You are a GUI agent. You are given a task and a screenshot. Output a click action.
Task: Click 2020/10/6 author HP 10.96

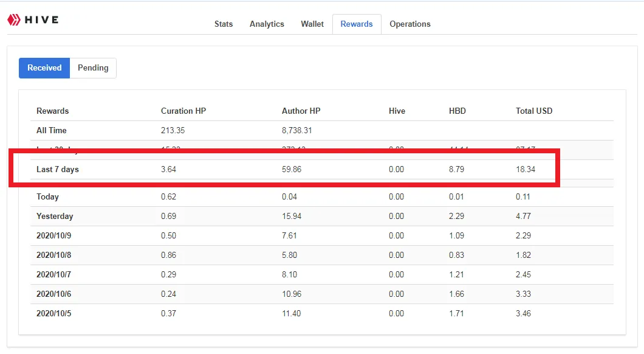[292, 294]
